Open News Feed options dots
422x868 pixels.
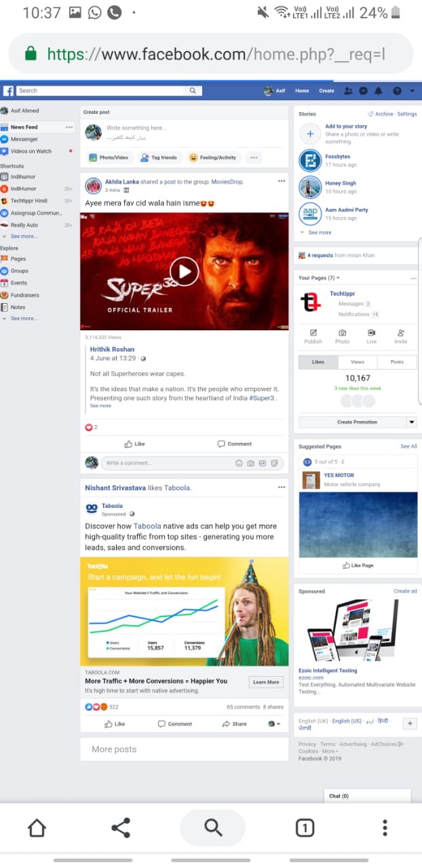coord(69,127)
